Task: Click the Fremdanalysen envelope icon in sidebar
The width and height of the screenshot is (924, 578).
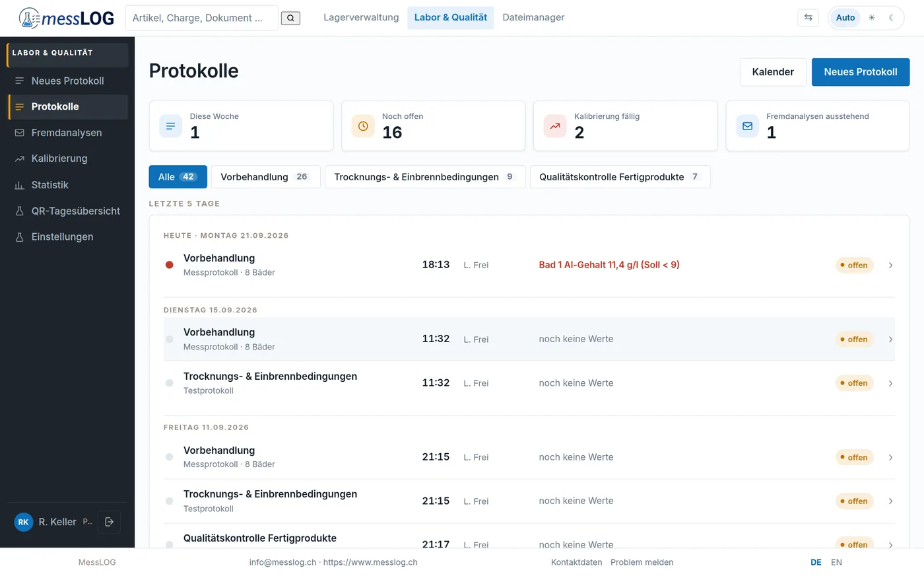Action: tap(20, 133)
